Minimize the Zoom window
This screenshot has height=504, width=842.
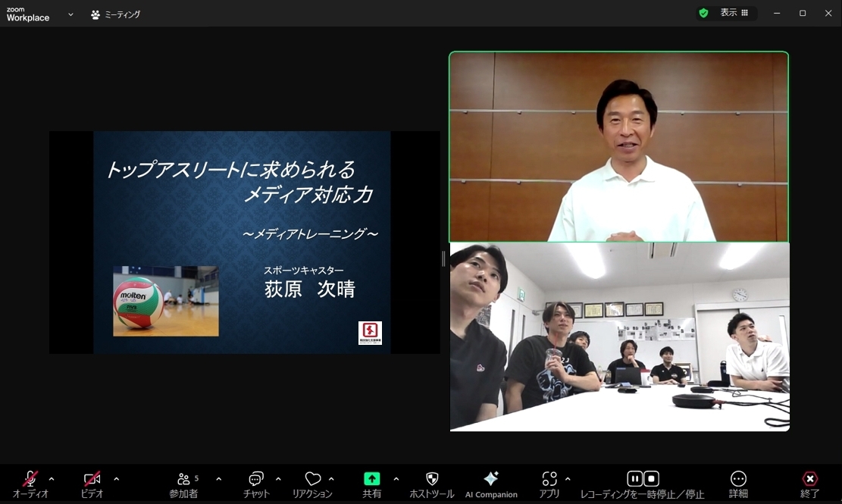[777, 14]
